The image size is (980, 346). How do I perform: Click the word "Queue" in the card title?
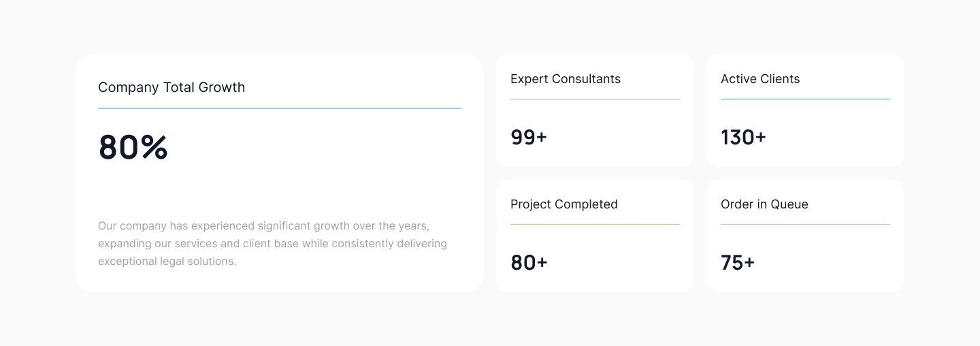pyautogui.click(x=789, y=204)
